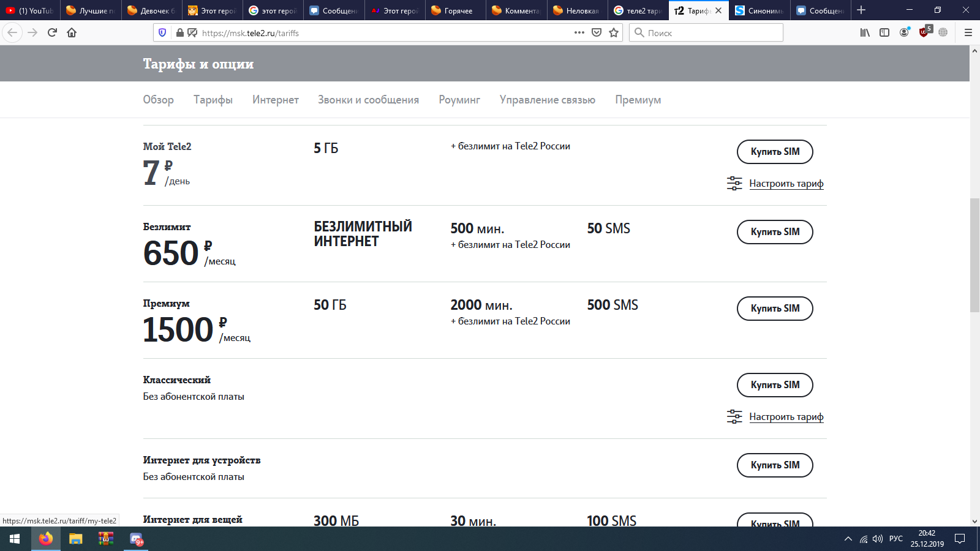Open the browser home page icon
The height and width of the screenshot is (551, 980).
72,32
